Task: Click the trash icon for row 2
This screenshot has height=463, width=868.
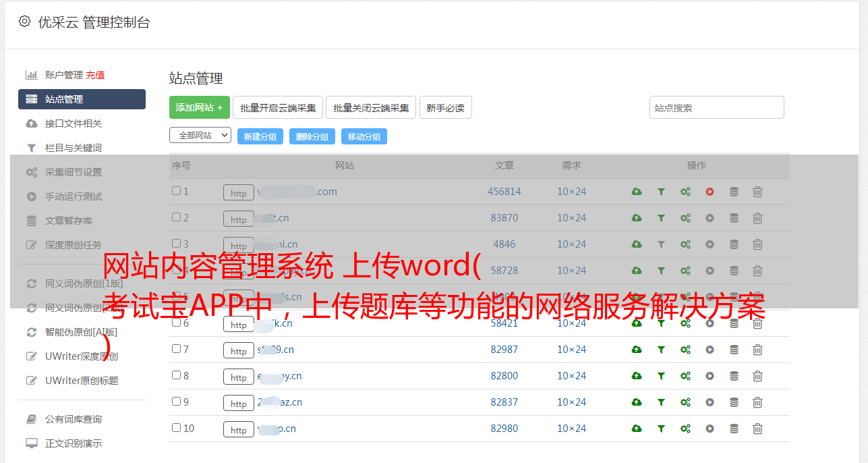Action: click(x=757, y=218)
